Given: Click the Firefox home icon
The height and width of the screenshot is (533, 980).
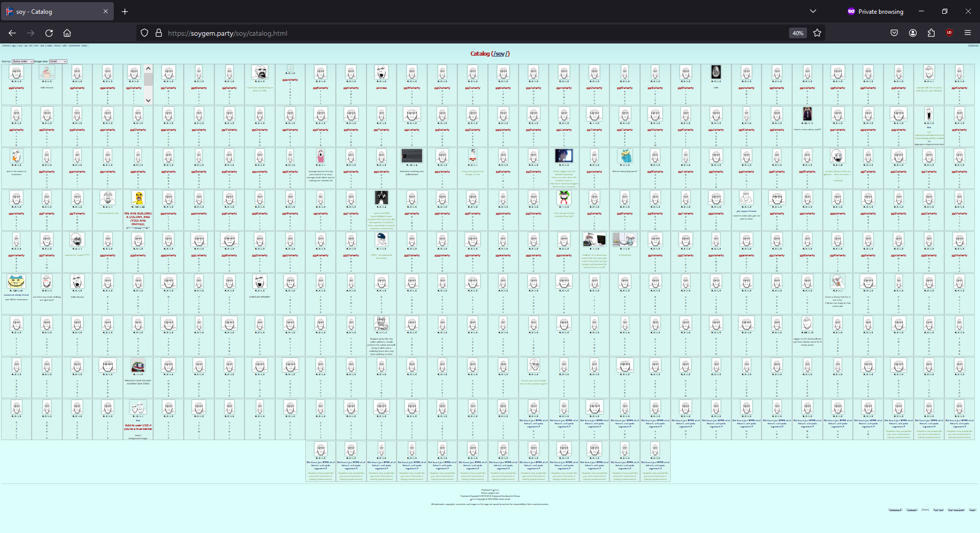Looking at the screenshot, I should coord(67,33).
